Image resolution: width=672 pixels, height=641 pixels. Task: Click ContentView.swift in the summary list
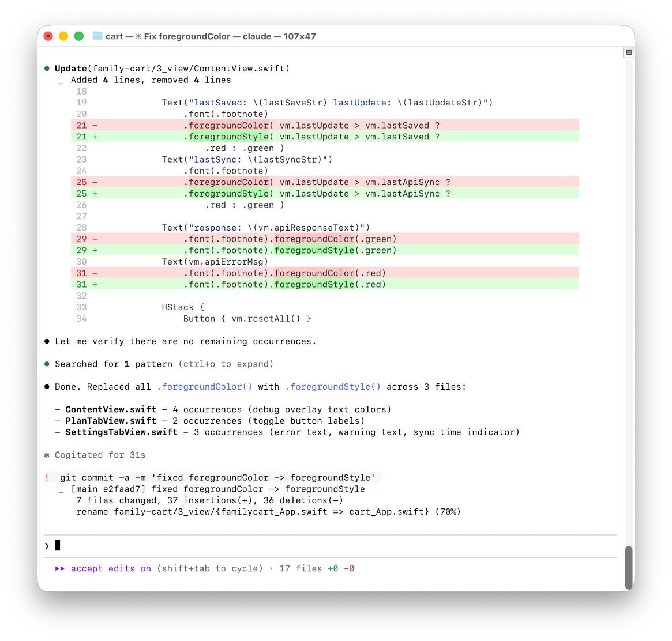[x=111, y=409]
